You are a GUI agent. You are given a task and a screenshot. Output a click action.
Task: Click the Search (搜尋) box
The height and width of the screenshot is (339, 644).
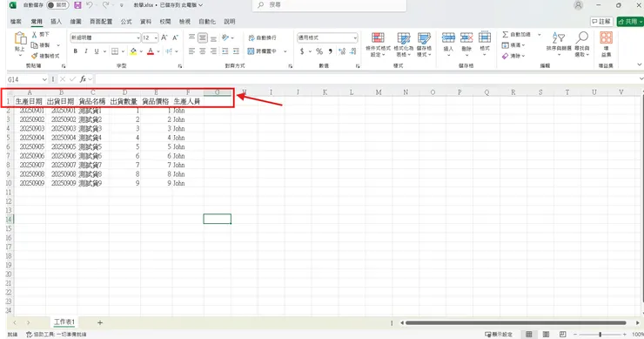click(329, 5)
